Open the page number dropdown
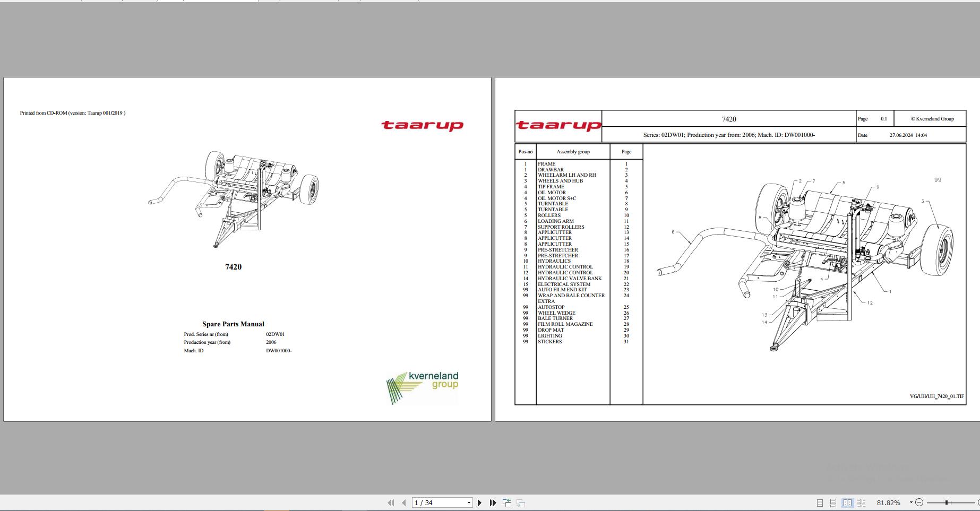This screenshot has width=980, height=511. point(469,503)
